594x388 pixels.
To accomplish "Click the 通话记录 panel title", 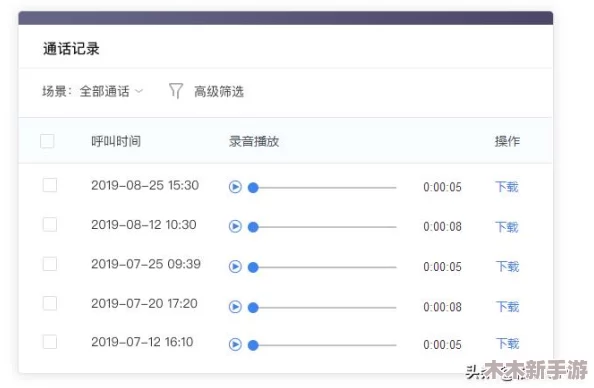I will (x=71, y=48).
